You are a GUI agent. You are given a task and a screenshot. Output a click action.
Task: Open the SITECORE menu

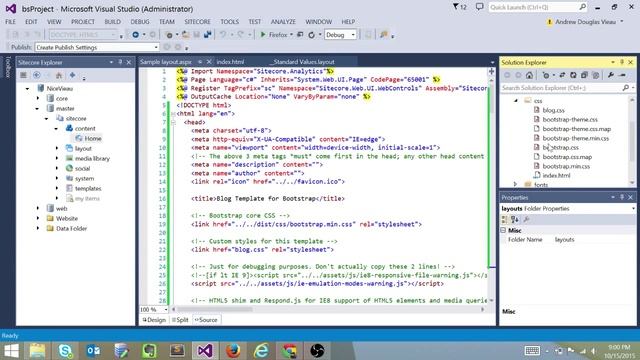pyautogui.click(x=197, y=22)
